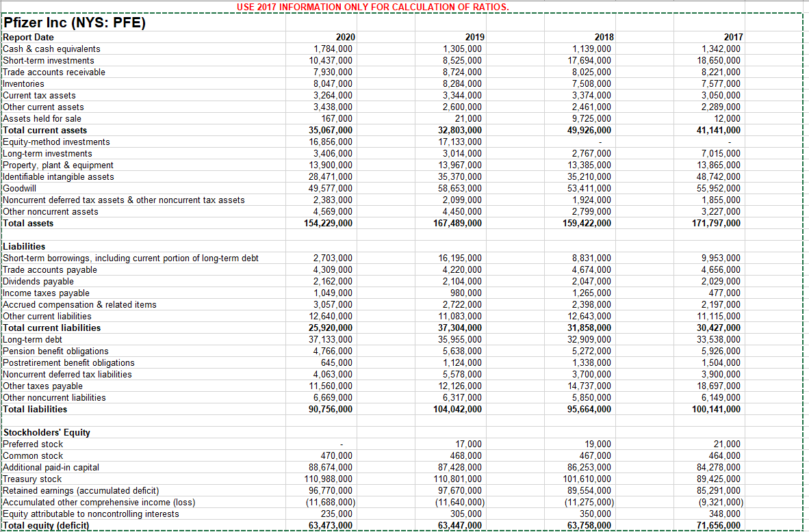Viewport: 809px width, 532px height.
Task: Select the Total liabilities label
Action: click(35, 410)
